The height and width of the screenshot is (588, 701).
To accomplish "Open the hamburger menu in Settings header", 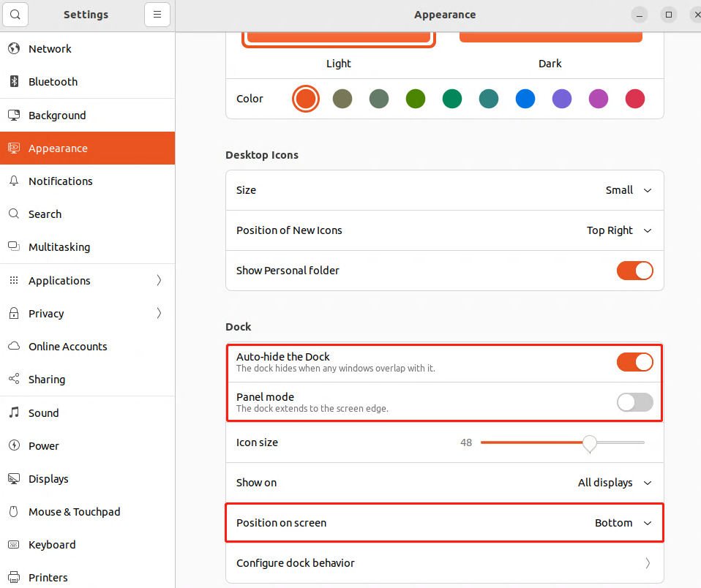I will tap(157, 15).
